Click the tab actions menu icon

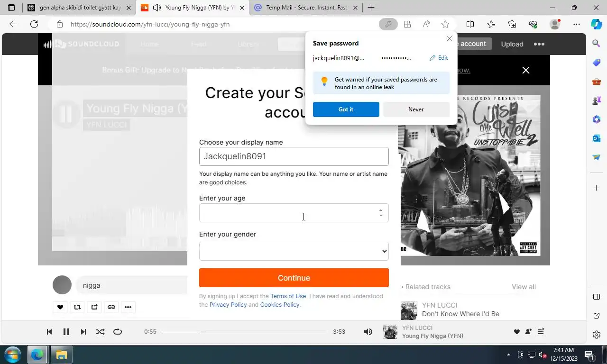pyautogui.click(x=11, y=8)
